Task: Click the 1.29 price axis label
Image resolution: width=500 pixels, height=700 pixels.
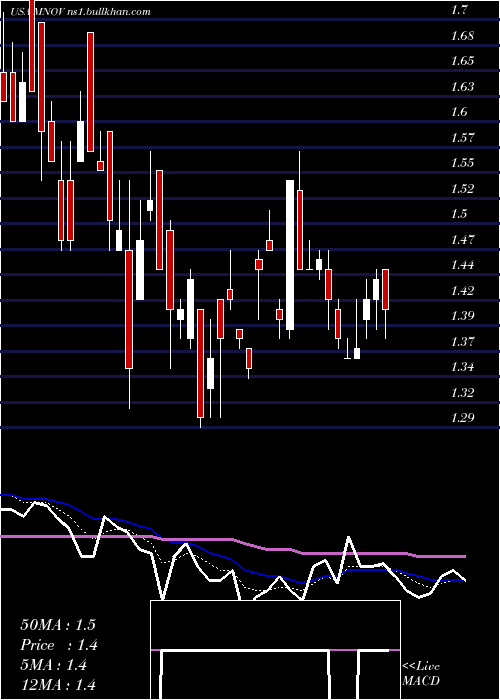Action: [463, 418]
